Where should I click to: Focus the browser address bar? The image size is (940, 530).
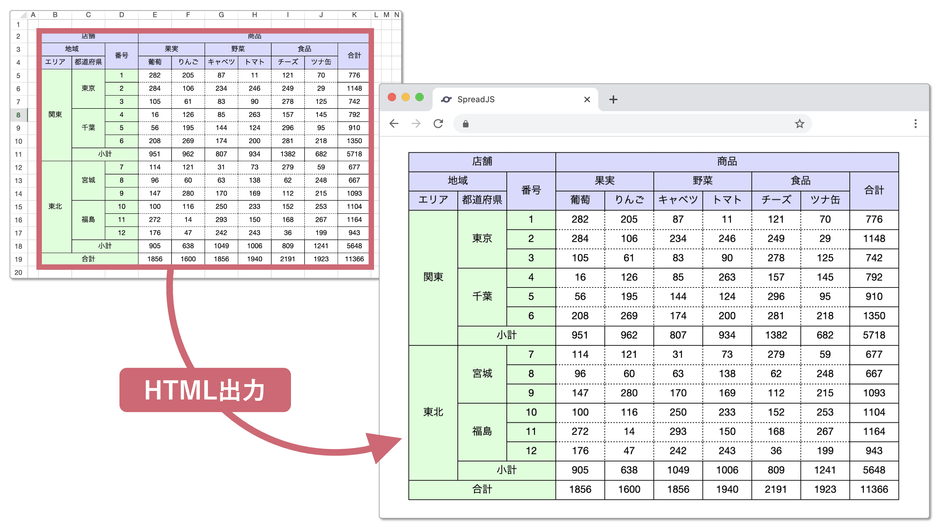click(x=630, y=124)
